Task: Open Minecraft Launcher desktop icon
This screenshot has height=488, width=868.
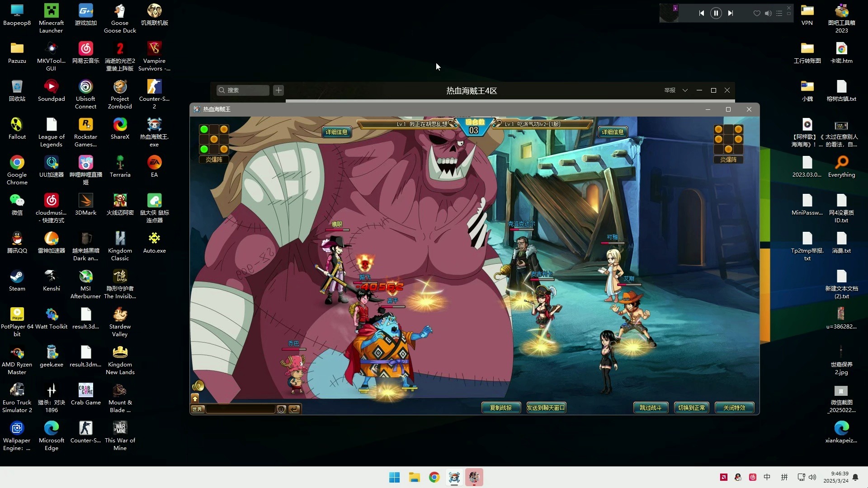Action: pos(51,19)
